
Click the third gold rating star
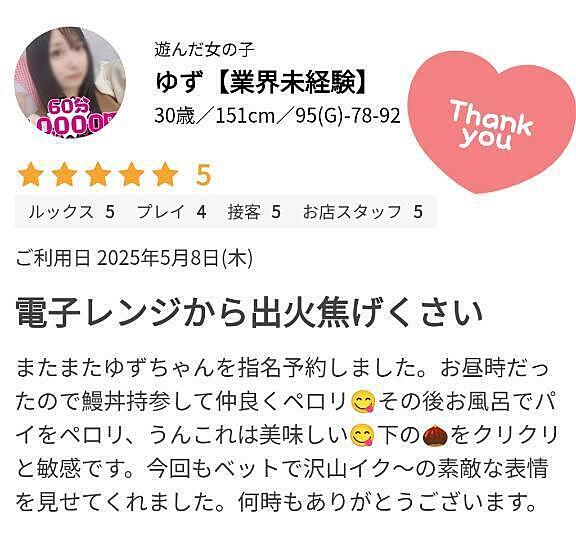98,175
